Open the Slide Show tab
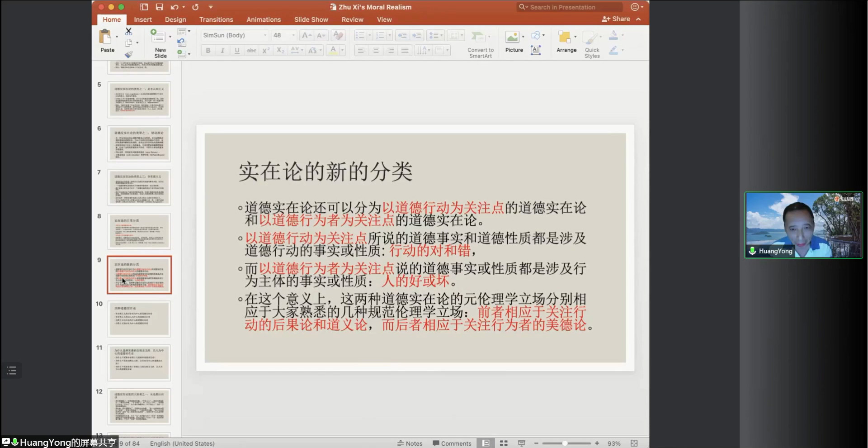The image size is (868, 448). tap(311, 19)
